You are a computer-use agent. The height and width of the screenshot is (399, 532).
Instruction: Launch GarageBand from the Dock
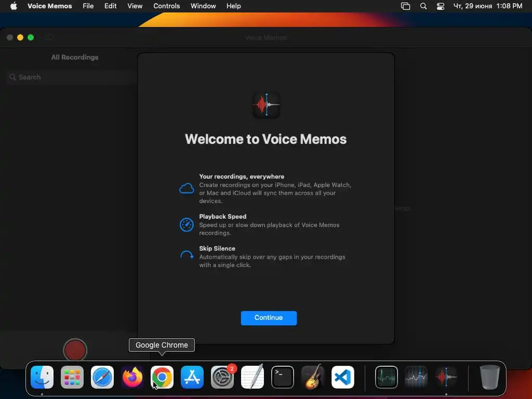click(x=312, y=377)
